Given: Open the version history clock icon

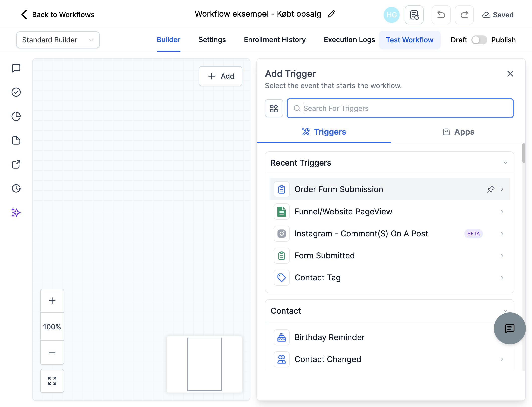Looking at the screenshot, I should point(16,188).
